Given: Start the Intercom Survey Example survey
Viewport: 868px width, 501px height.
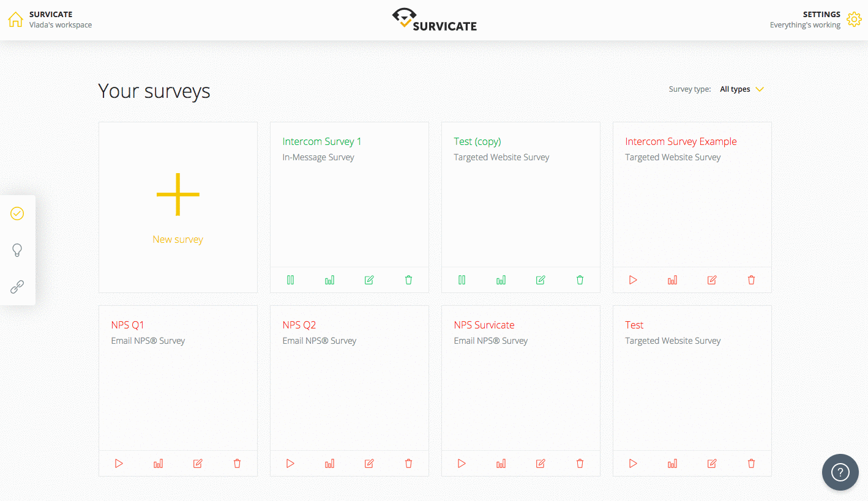Looking at the screenshot, I should tap(634, 280).
